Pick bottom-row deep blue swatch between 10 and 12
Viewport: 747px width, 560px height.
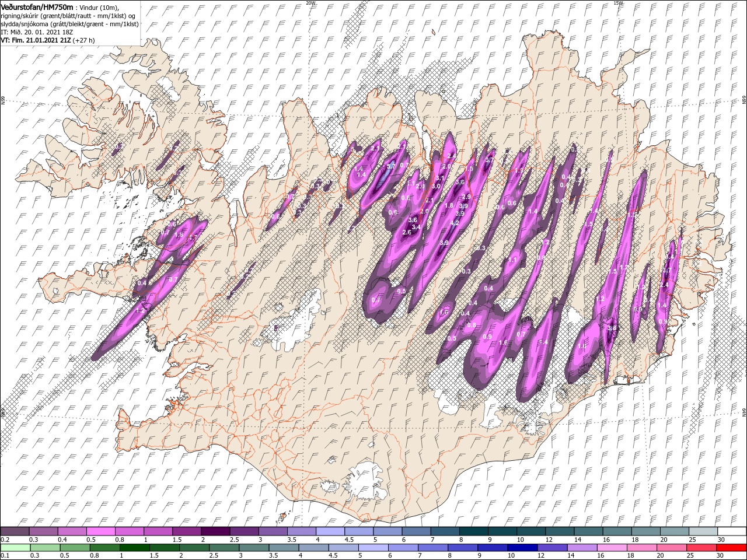point(522,548)
